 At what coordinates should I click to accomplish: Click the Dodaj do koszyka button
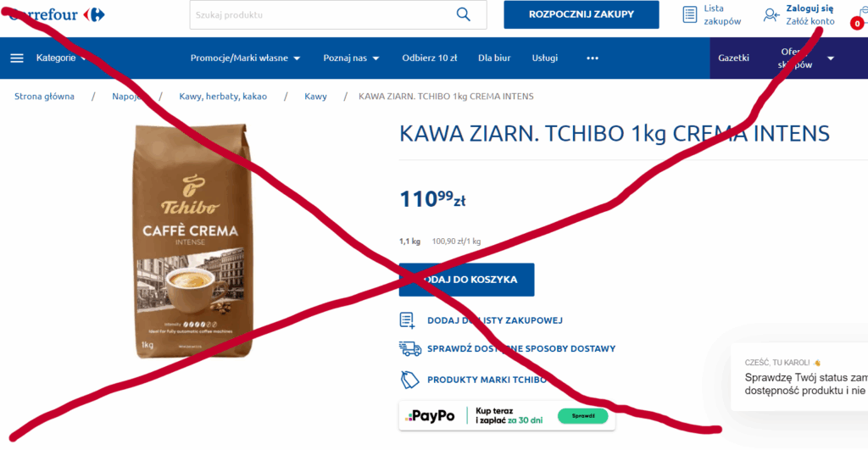(x=467, y=280)
